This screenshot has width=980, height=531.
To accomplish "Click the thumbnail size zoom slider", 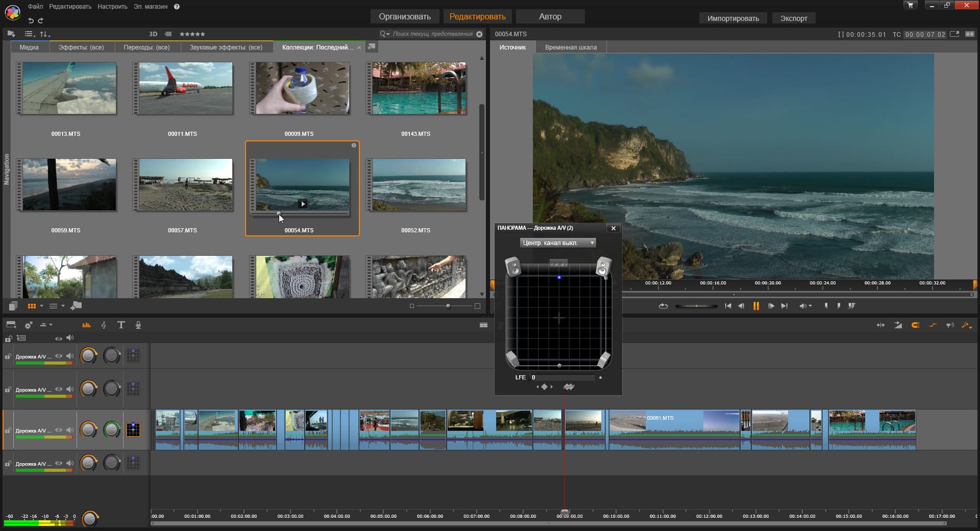I will click(x=448, y=306).
